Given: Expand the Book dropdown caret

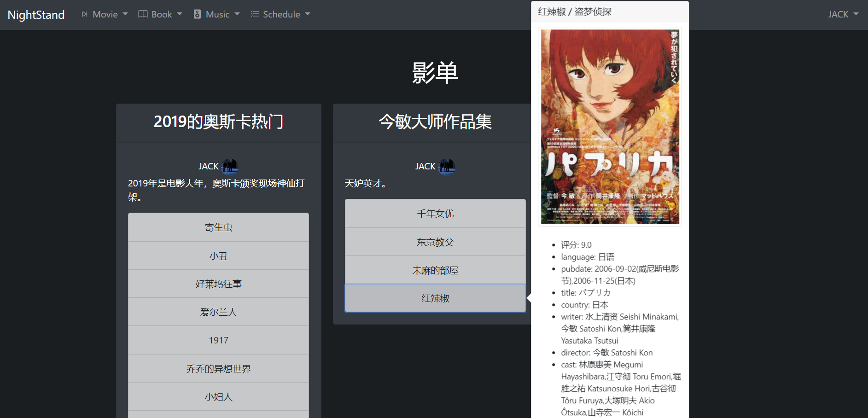Looking at the screenshot, I should pos(180,14).
